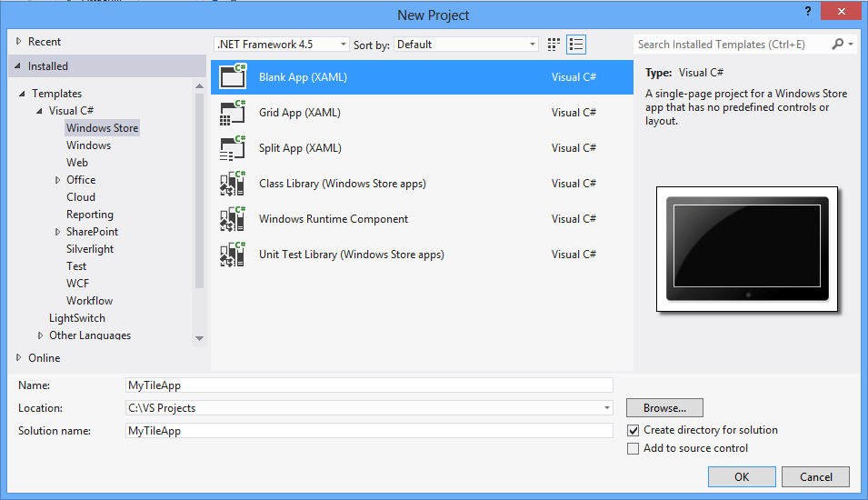868x500 pixels.
Task: Select Test category in tree
Action: coord(76,266)
